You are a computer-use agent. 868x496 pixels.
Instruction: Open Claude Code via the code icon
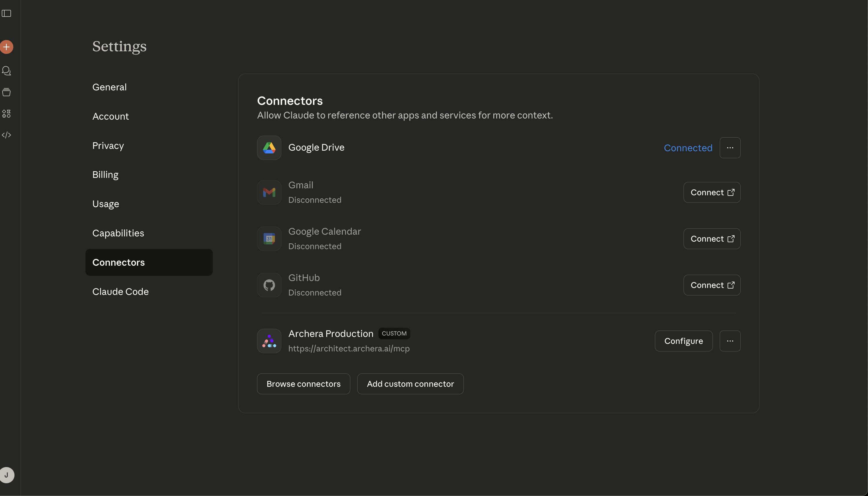click(x=6, y=135)
